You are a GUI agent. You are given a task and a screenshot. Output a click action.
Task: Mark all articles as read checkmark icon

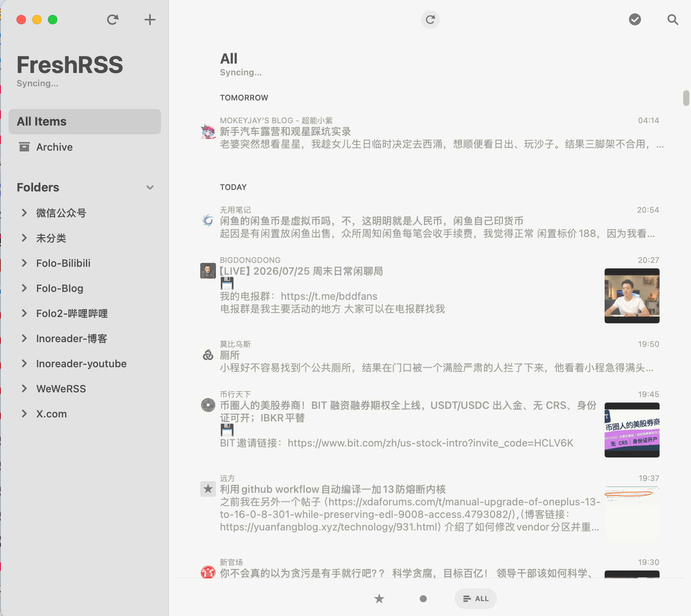tap(635, 19)
